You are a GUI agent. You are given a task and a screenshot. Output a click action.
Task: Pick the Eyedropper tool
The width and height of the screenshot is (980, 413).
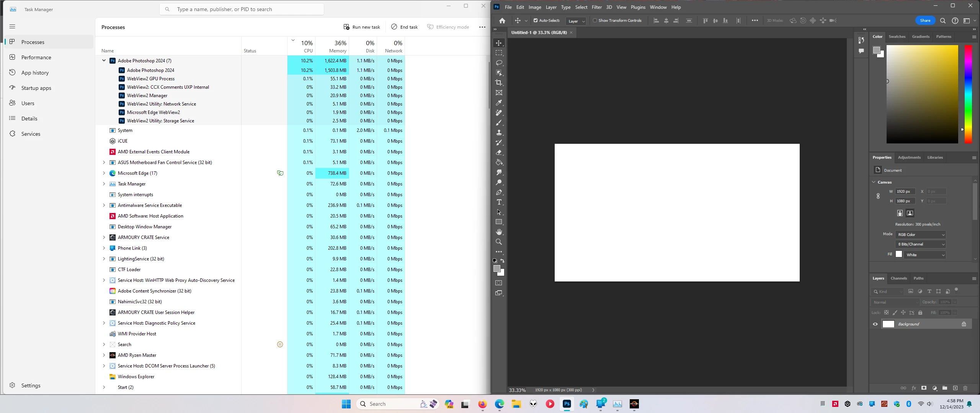click(499, 103)
